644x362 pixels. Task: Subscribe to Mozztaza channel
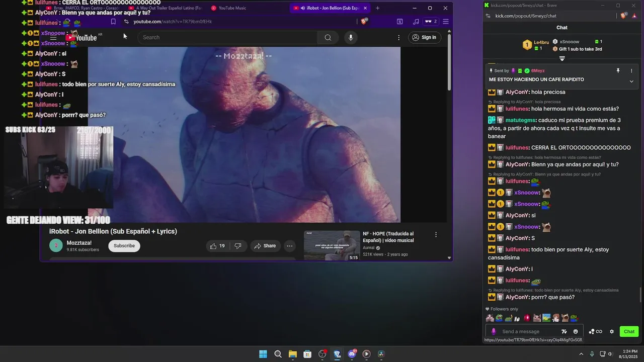click(x=124, y=246)
